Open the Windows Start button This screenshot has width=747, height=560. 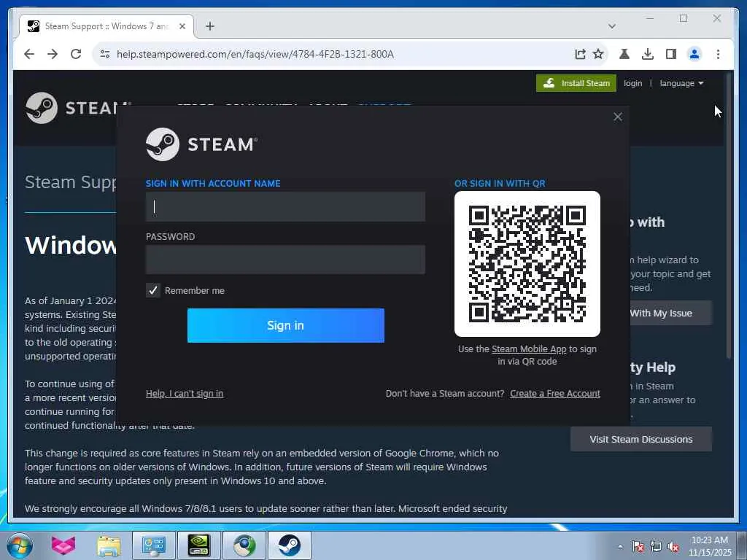click(20, 545)
